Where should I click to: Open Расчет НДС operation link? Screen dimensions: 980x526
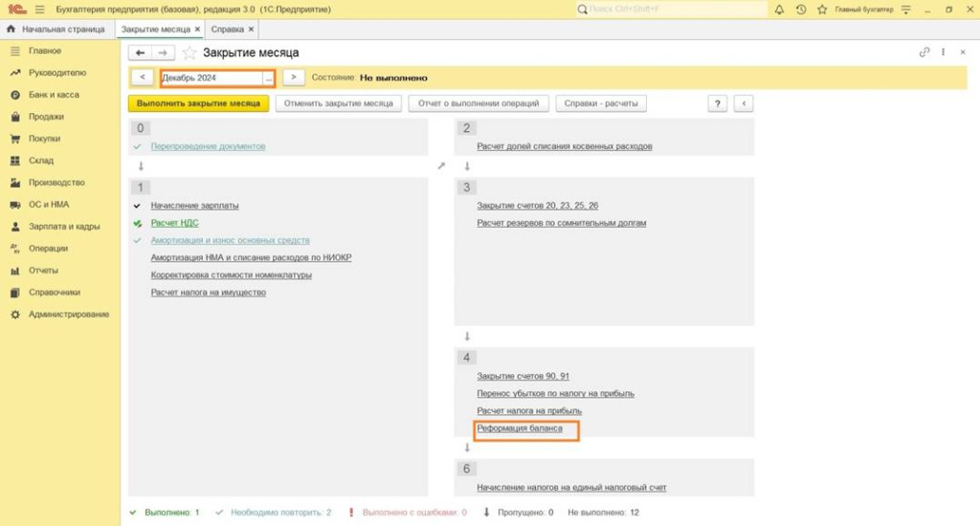174,223
